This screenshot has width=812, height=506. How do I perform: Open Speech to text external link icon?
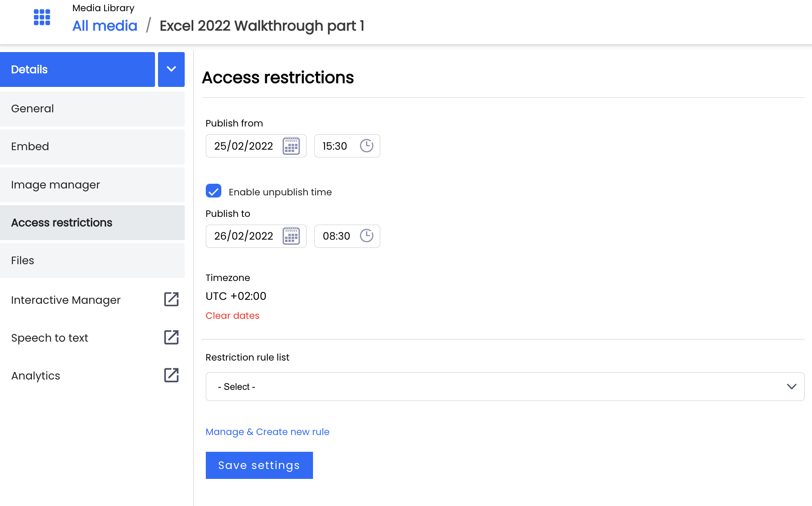tap(171, 337)
